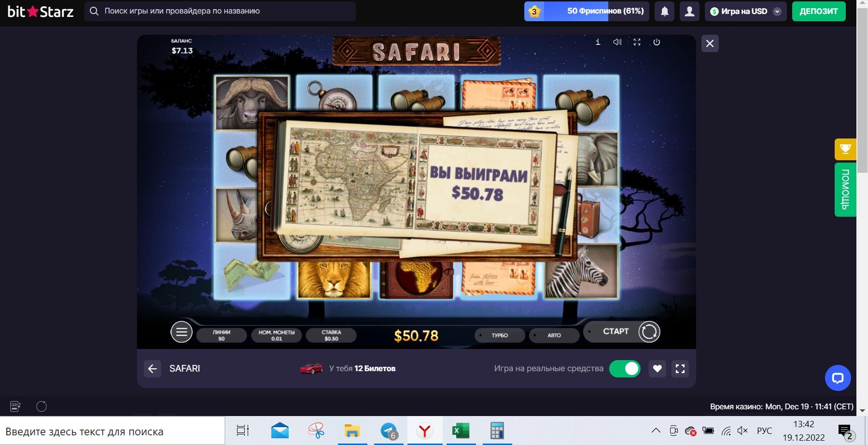Image resolution: width=868 pixels, height=445 pixels.
Task: Click the game info icon
Action: (x=598, y=42)
